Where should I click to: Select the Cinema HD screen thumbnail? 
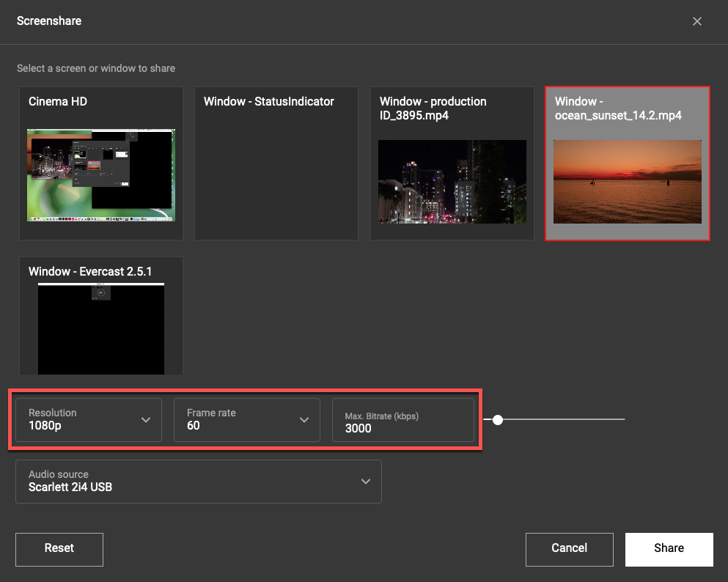click(101, 163)
